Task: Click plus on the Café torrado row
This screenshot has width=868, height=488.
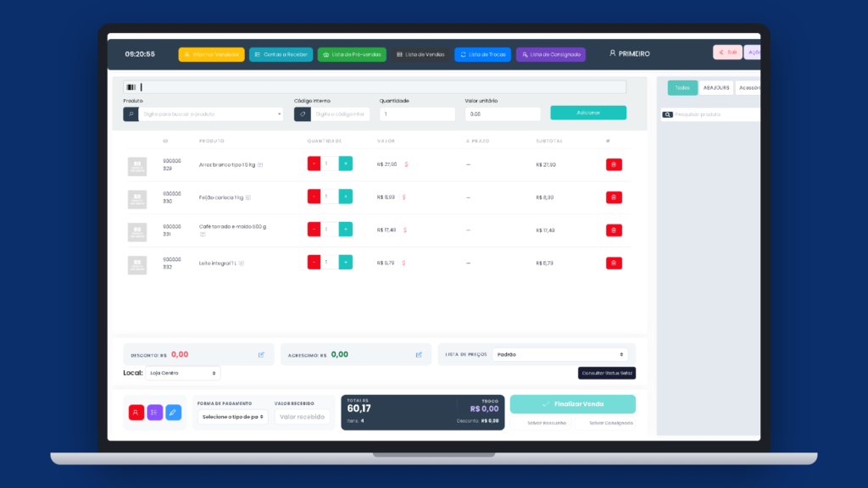Action: [346, 229]
